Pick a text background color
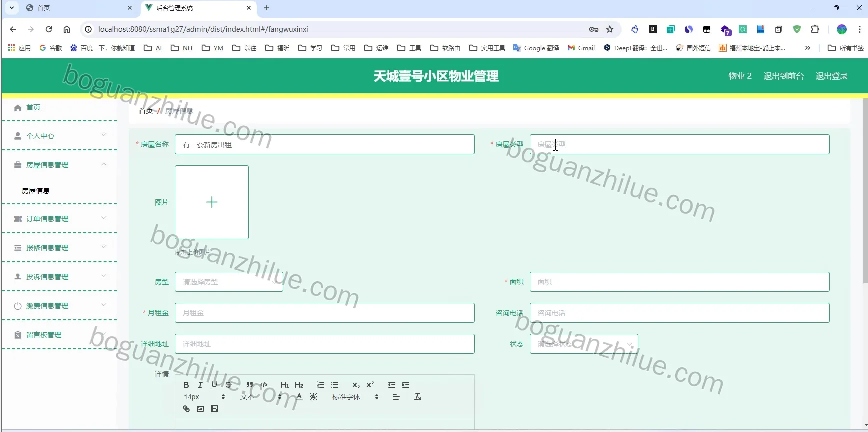The image size is (868, 432). 313,397
